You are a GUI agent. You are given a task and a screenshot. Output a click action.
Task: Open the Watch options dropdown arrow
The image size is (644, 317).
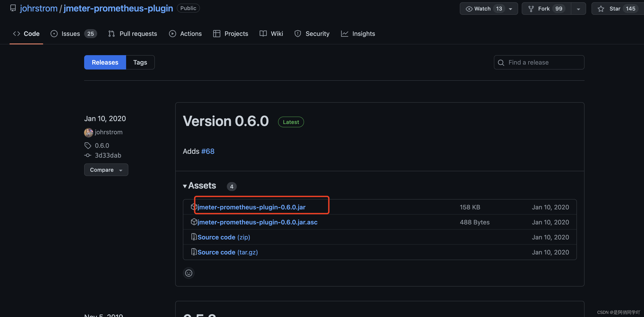(x=511, y=9)
